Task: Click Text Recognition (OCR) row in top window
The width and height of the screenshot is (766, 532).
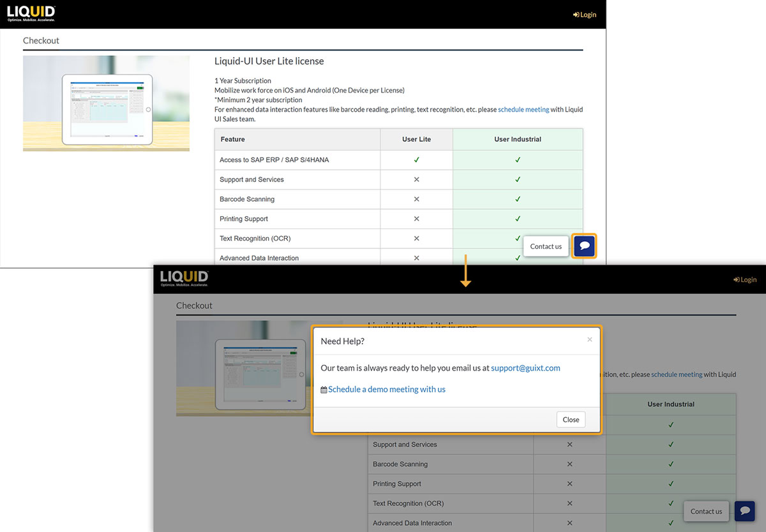Action: point(399,239)
